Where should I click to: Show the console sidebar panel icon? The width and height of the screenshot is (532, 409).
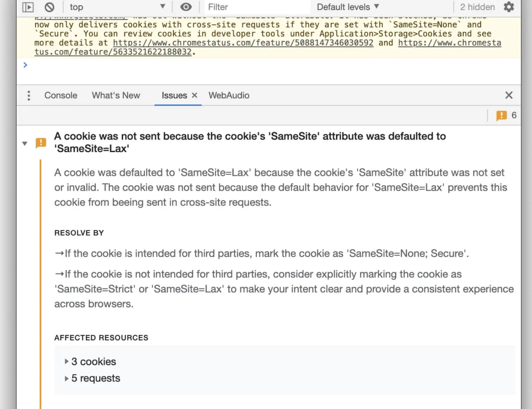(28, 7)
